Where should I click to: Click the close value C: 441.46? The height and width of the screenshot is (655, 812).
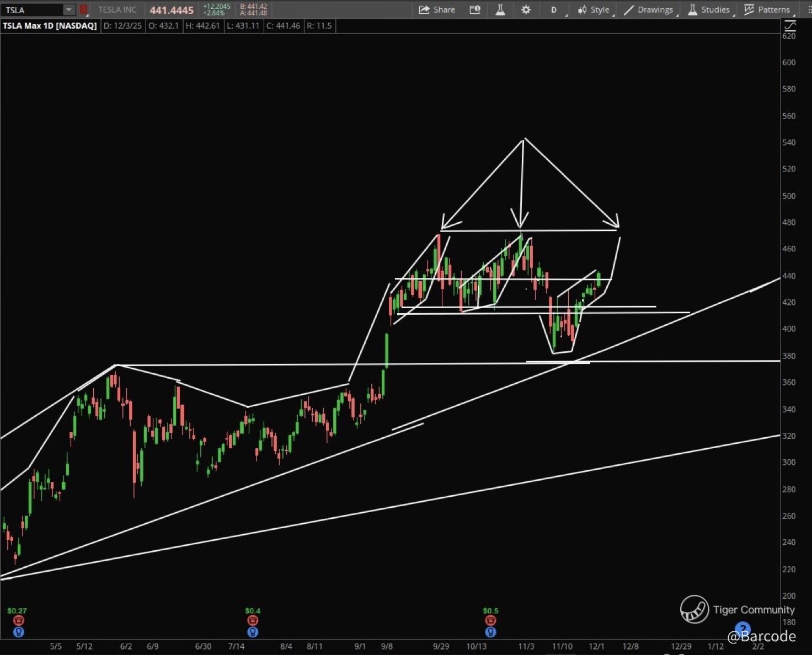284,26
